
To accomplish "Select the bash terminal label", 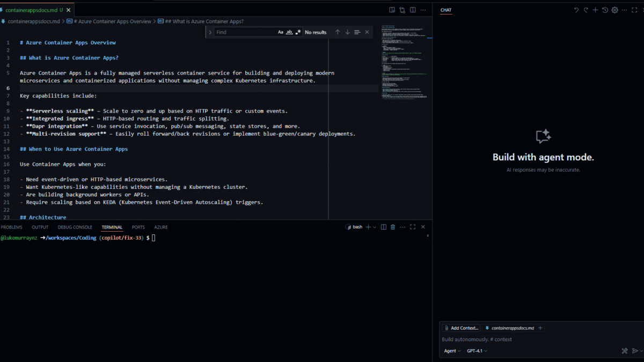I will pyautogui.click(x=354, y=227).
